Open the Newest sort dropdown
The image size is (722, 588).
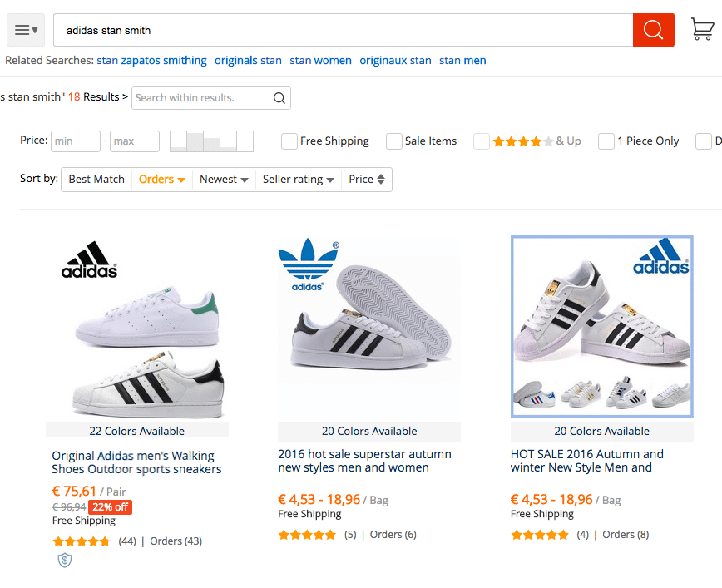224,180
